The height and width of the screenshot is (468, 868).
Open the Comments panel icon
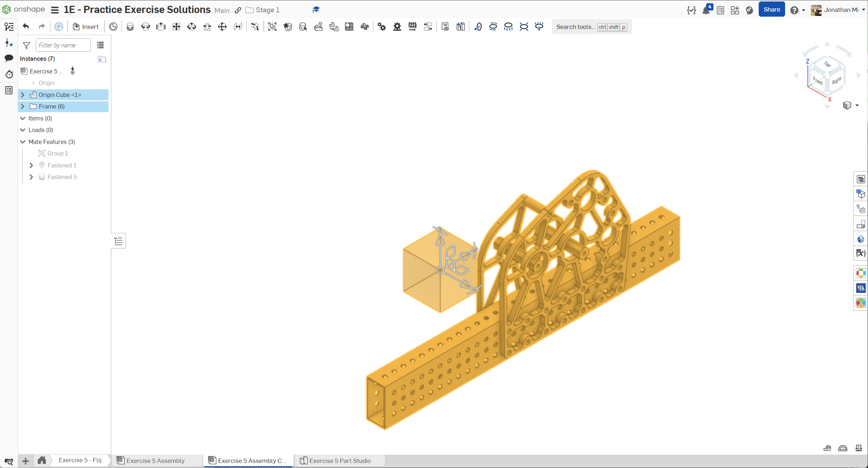point(9,58)
